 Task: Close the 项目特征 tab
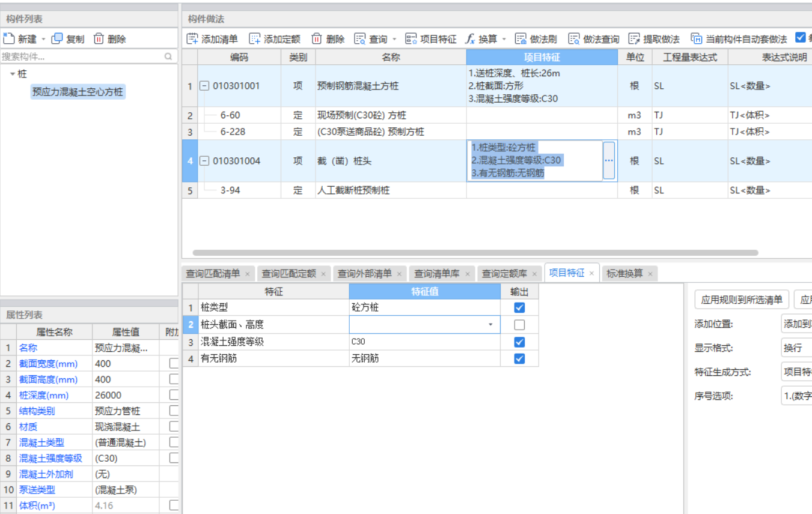coord(591,273)
